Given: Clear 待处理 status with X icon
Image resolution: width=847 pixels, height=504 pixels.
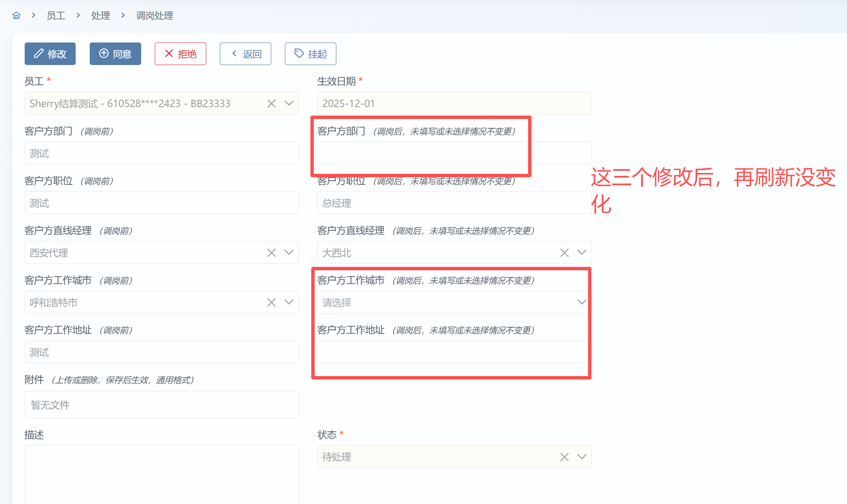Looking at the screenshot, I should pyautogui.click(x=564, y=457).
